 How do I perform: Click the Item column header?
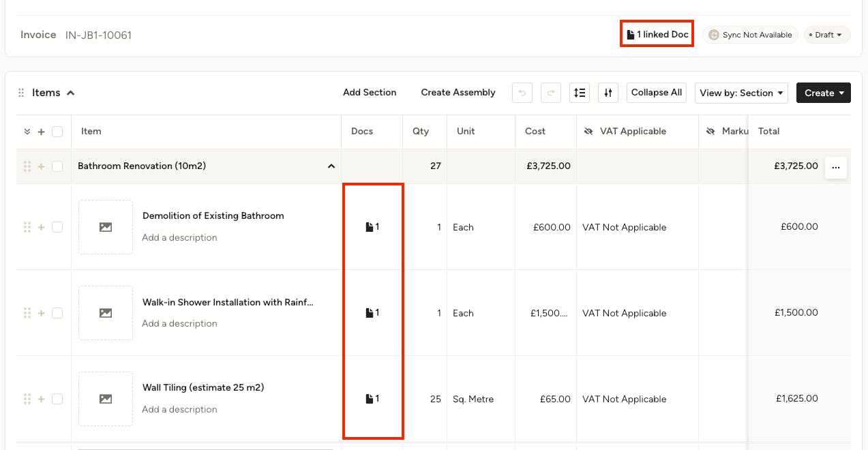[91, 131]
